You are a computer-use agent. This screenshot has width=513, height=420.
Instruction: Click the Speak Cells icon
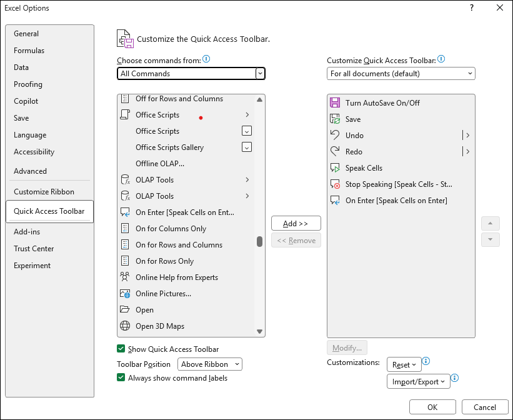[335, 168]
